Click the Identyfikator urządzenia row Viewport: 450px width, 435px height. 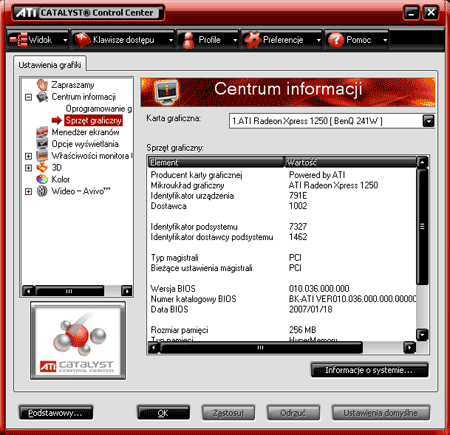pyautogui.click(x=282, y=195)
